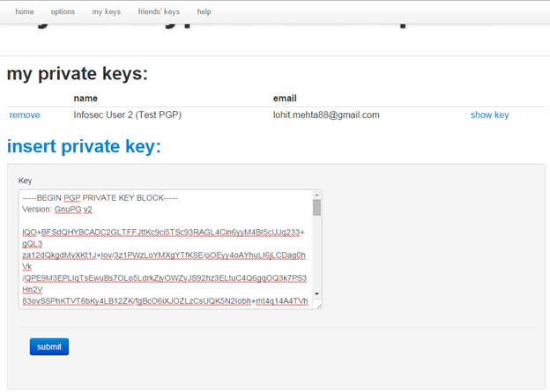The width and height of the screenshot is (550, 392).
Task: Open the help page
Action: [204, 12]
